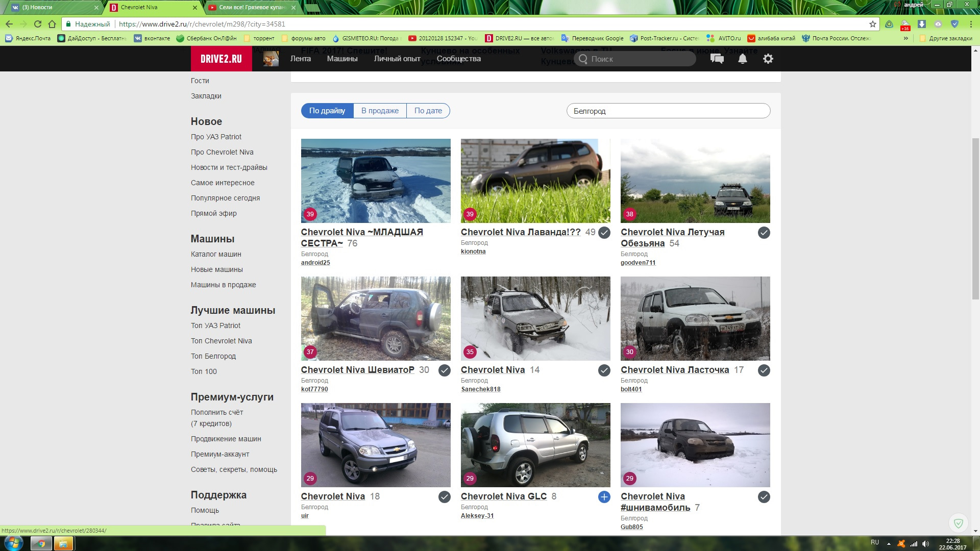Reload the page using the refresh icon
The image size is (980, 551).
pyautogui.click(x=37, y=24)
